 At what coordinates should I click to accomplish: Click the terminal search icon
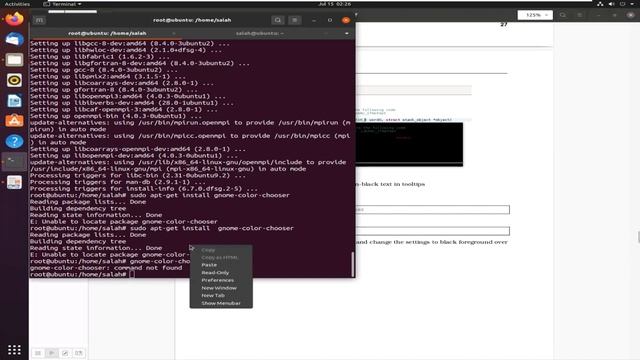pos(278,20)
